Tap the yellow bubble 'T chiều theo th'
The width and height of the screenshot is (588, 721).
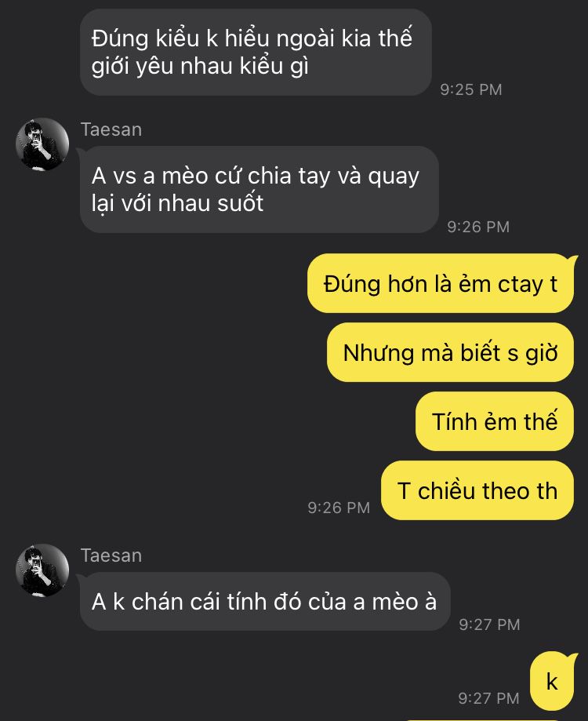coord(477,490)
